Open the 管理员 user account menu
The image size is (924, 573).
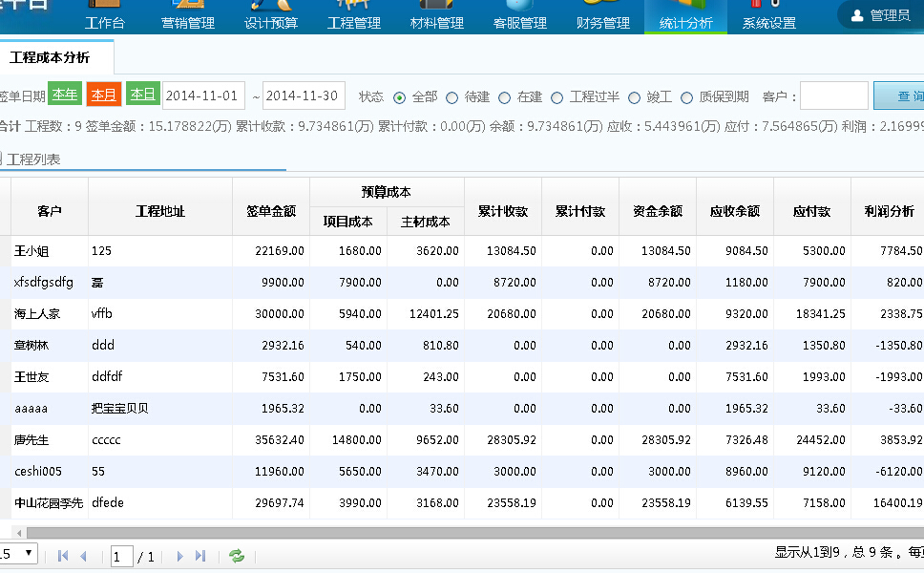click(x=880, y=15)
